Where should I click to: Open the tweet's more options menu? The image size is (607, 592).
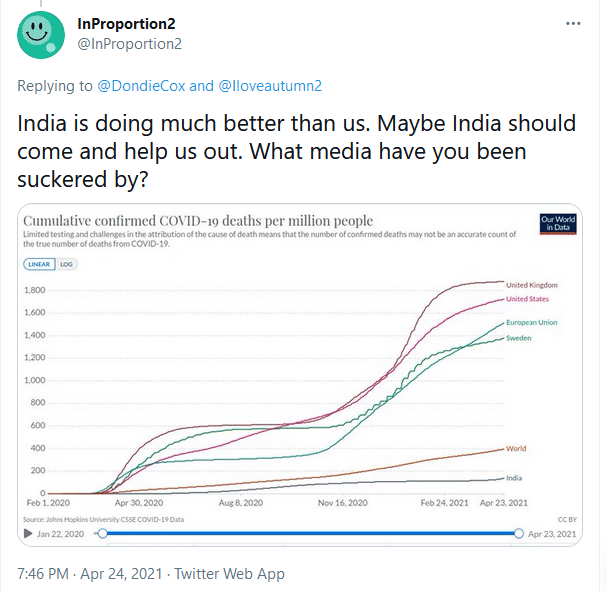pos(573,23)
